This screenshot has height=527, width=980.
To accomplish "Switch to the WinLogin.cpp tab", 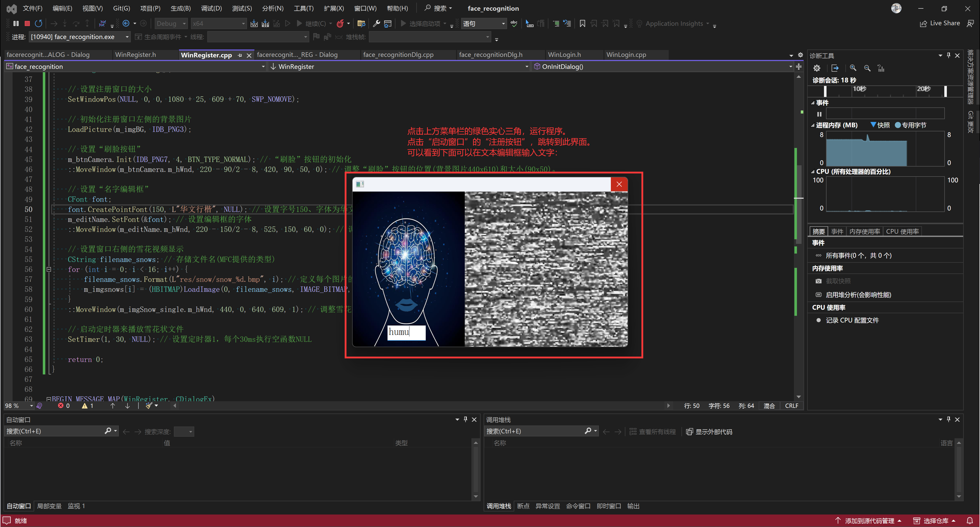I will (626, 55).
